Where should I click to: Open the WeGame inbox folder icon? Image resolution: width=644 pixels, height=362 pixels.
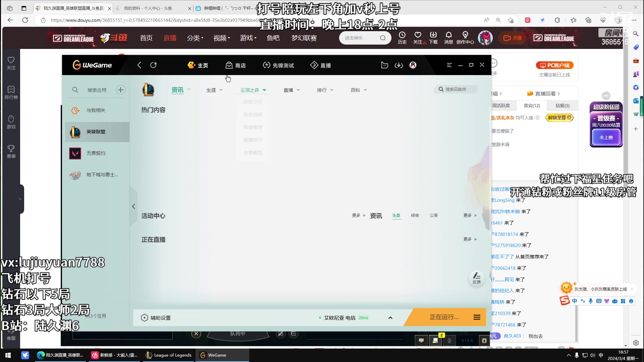point(384,65)
